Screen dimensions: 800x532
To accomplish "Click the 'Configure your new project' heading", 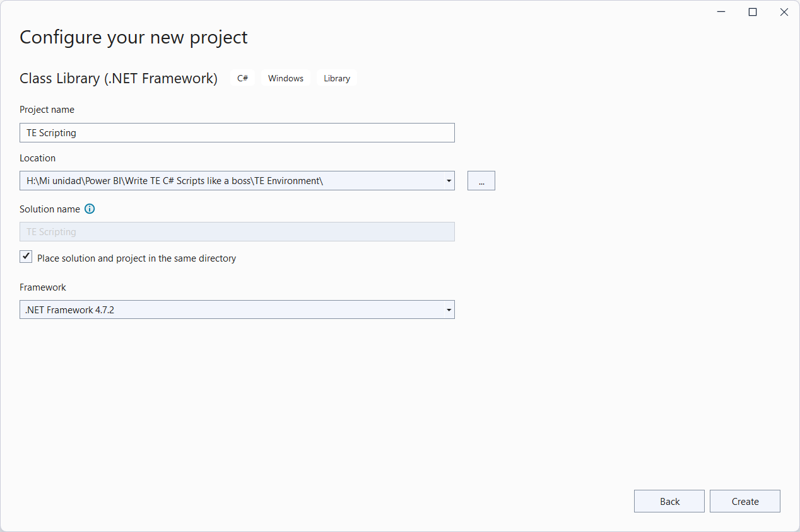I will click(x=134, y=37).
